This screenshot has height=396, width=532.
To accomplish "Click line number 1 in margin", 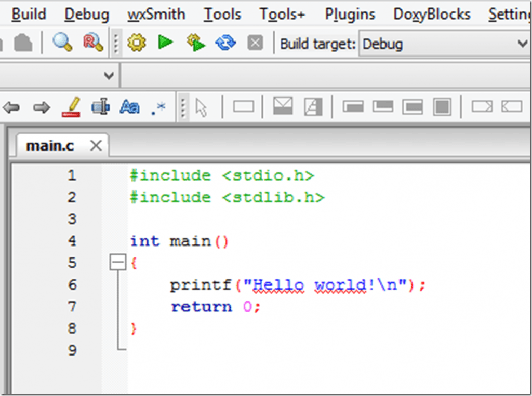I will (72, 175).
